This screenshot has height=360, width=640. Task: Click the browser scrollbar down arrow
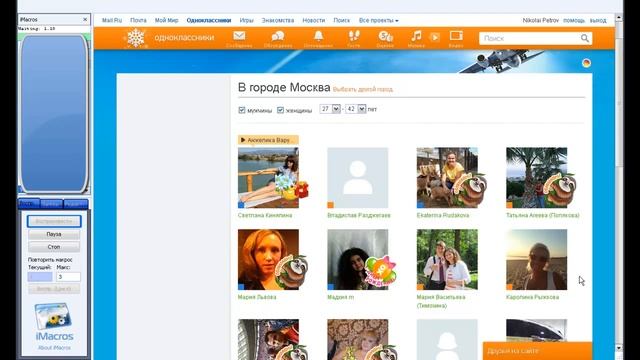pyautogui.click(x=619, y=348)
